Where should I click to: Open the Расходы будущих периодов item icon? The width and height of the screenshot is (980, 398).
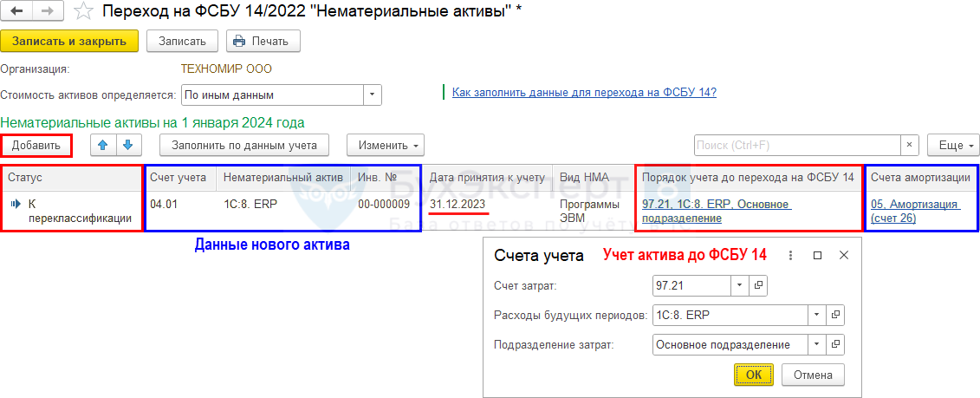835,316
